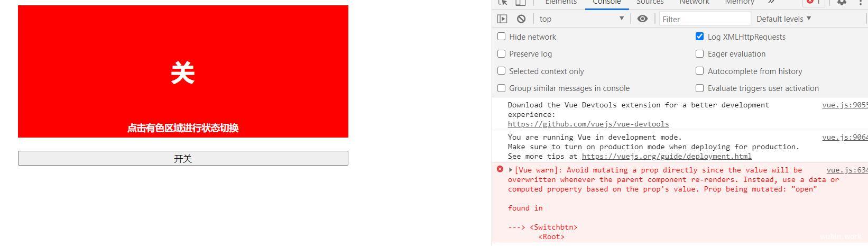Click the red 关 colored area

pos(183,71)
